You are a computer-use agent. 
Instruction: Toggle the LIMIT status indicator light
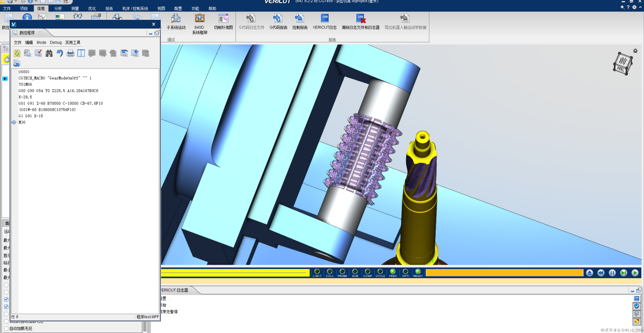point(317,272)
